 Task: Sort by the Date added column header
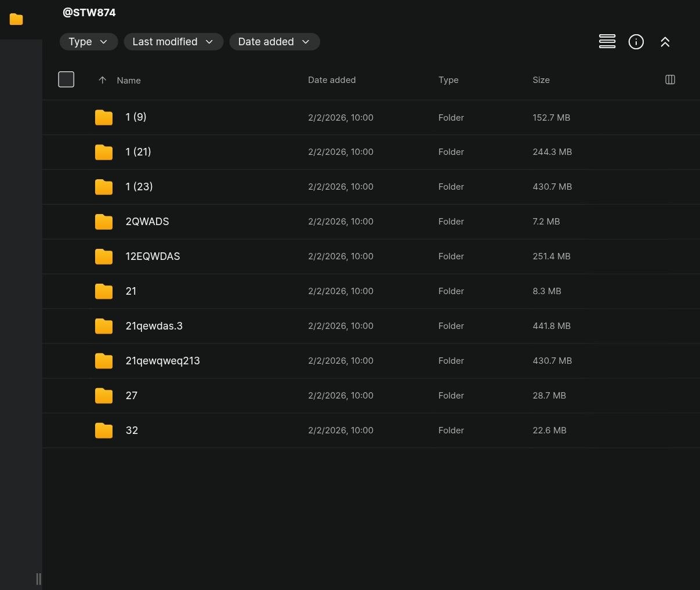[332, 80]
